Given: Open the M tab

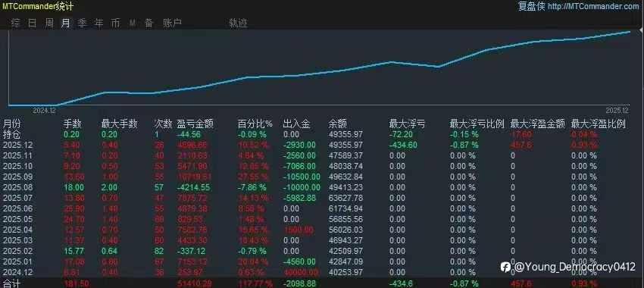Looking at the screenshot, I should (x=133, y=23).
